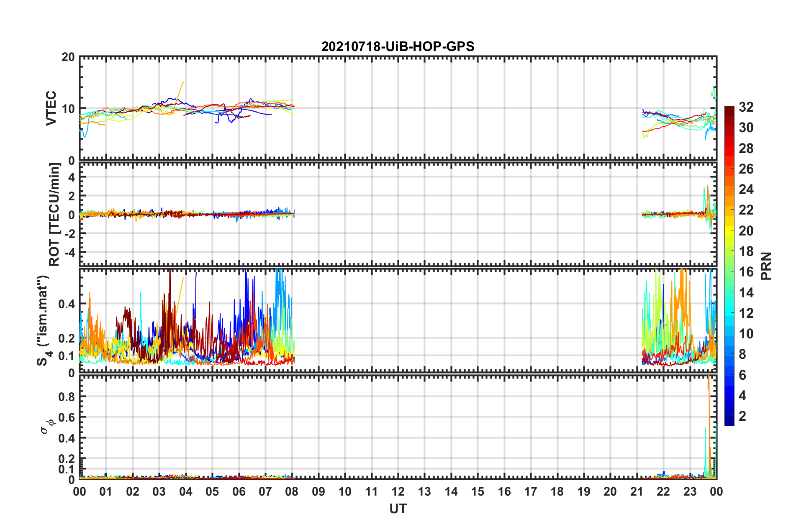This screenshot has width=796, height=532.
Task: Select the UT axis hour label 03
Action: pos(159,491)
